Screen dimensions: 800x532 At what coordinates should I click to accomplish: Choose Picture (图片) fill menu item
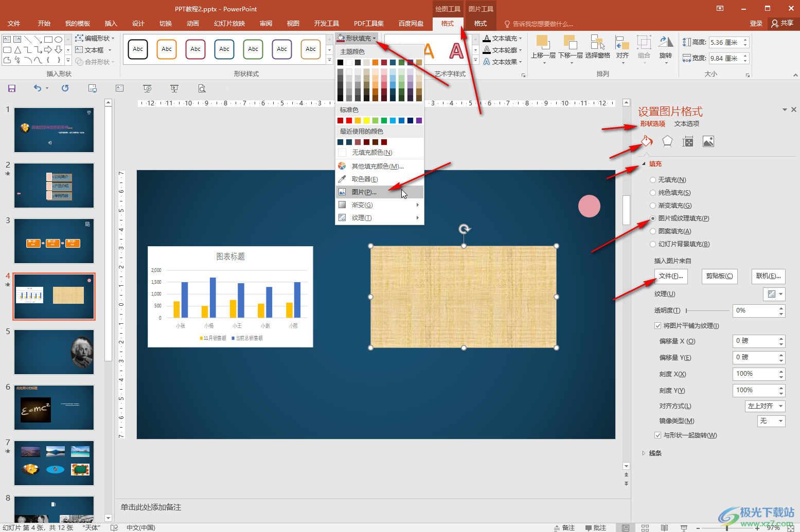379,192
